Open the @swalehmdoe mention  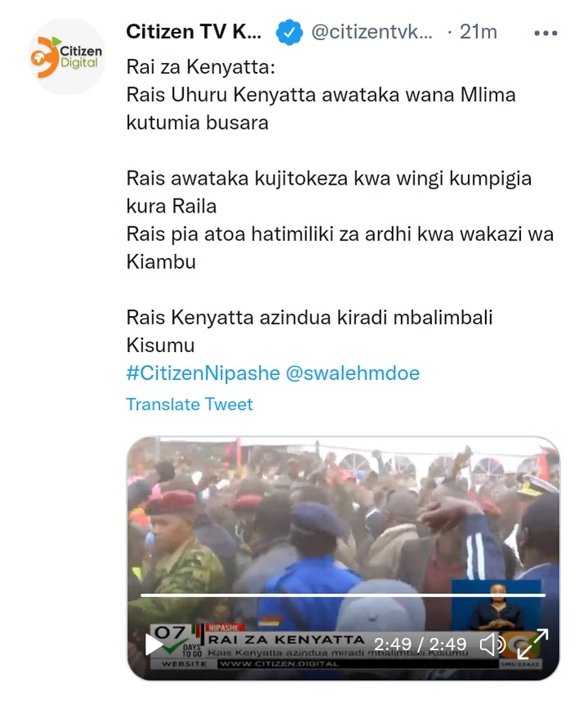click(353, 373)
